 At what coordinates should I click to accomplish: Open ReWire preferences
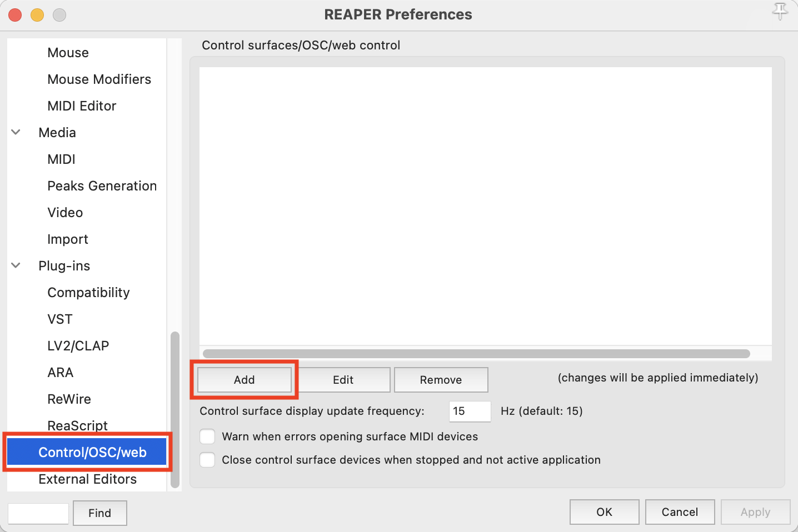(69, 399)
